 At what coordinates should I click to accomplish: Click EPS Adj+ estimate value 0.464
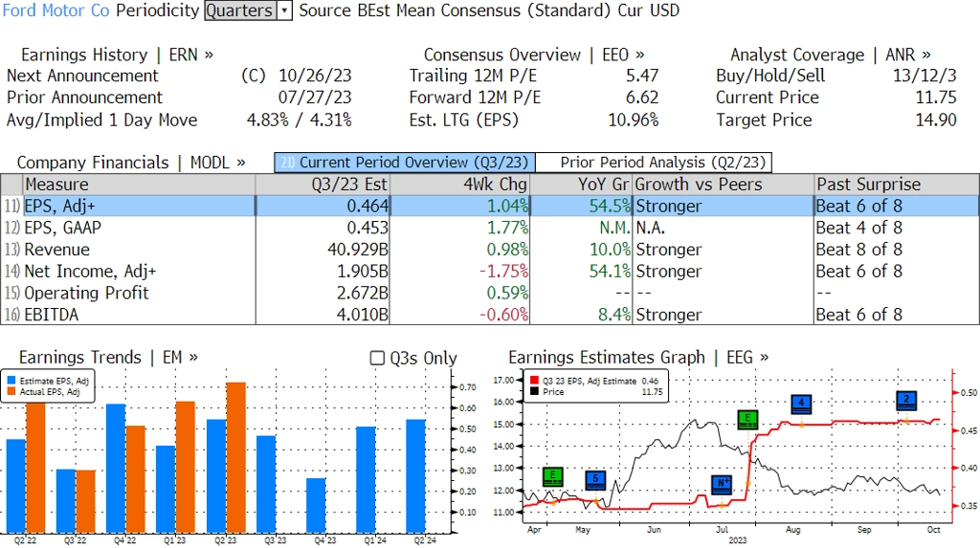pos(367,207)
